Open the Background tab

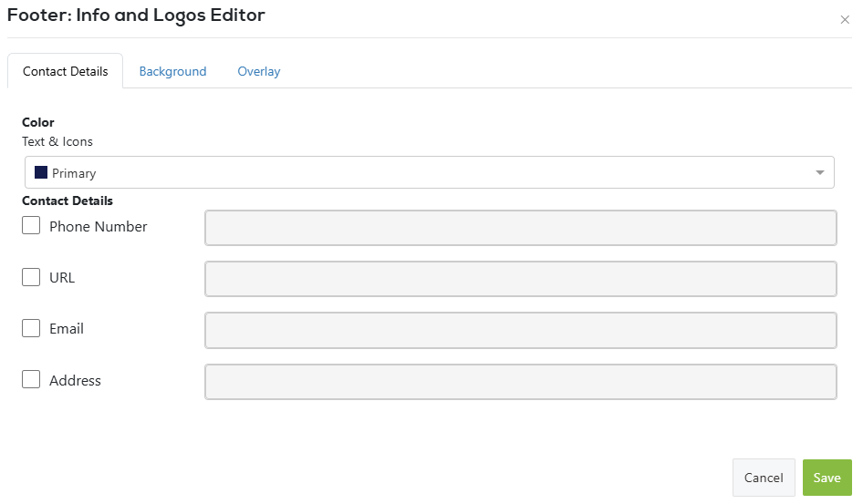pos(172,71)
